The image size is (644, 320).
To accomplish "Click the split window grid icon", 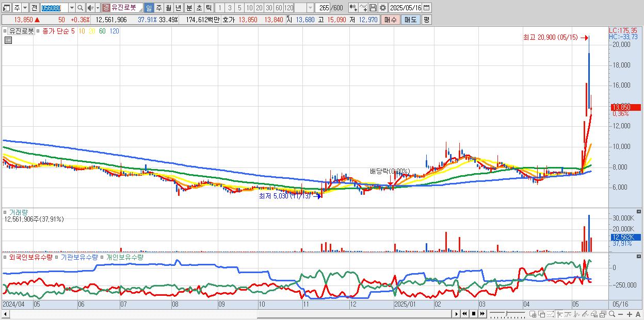I will point(533,314).
